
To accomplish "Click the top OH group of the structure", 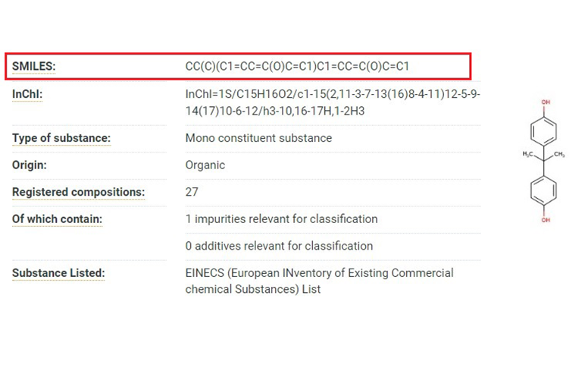I will click(x=546, y=100).
